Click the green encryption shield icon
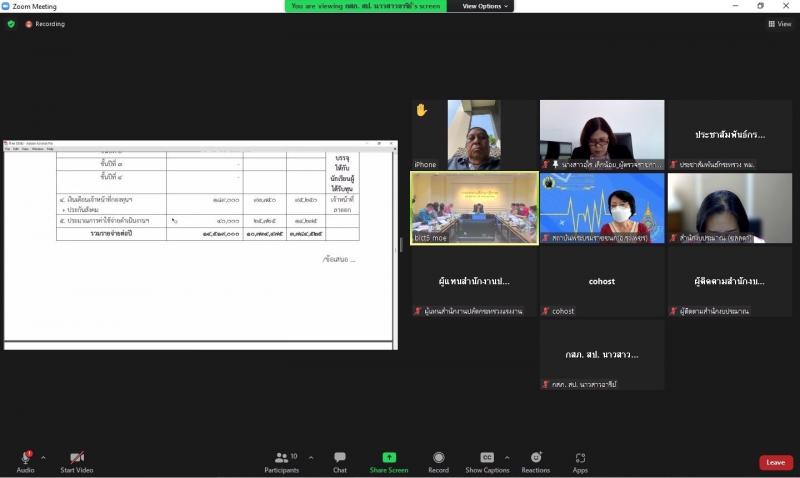This screenshot has width=800, height=478. (11, 24)
